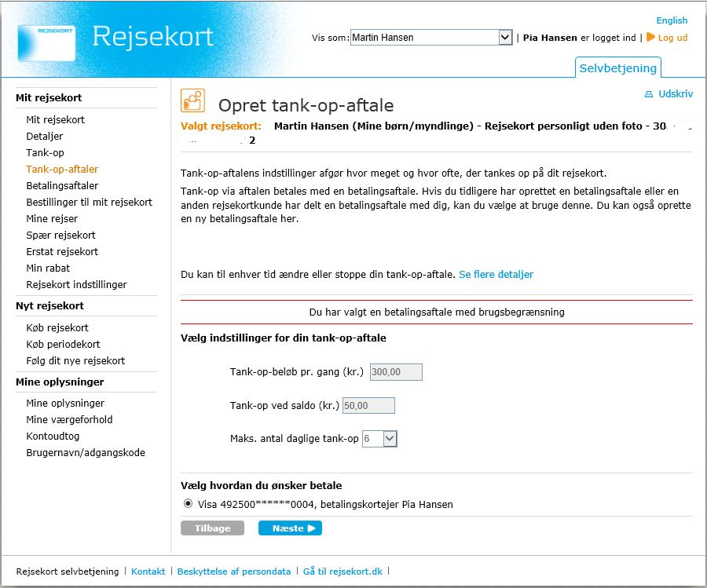Click the orange tank-op-aftale header icon
The width and height of the screenshot is (707, 588).
click(x=192, y=100)
